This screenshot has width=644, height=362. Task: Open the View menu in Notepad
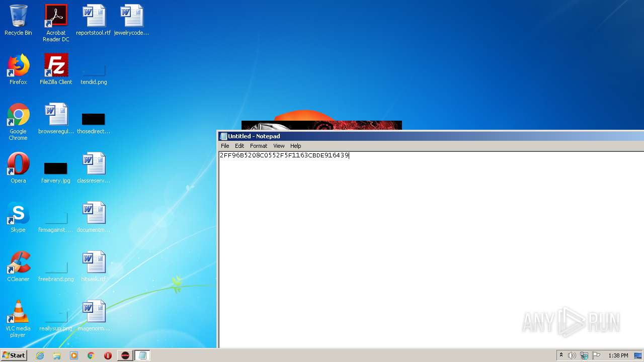click(x=279, y=146)
